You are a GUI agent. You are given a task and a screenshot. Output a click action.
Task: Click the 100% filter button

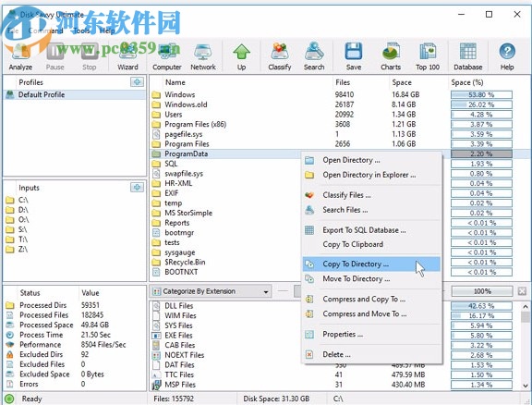coord(482,291)
